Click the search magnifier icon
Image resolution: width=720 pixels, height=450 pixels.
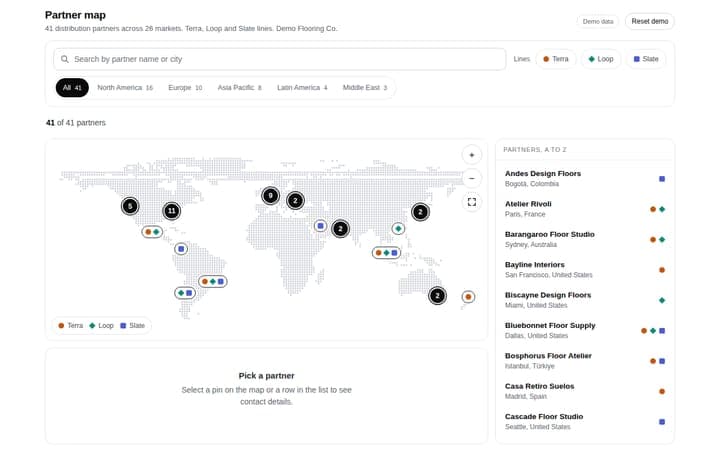click(65, 59)
